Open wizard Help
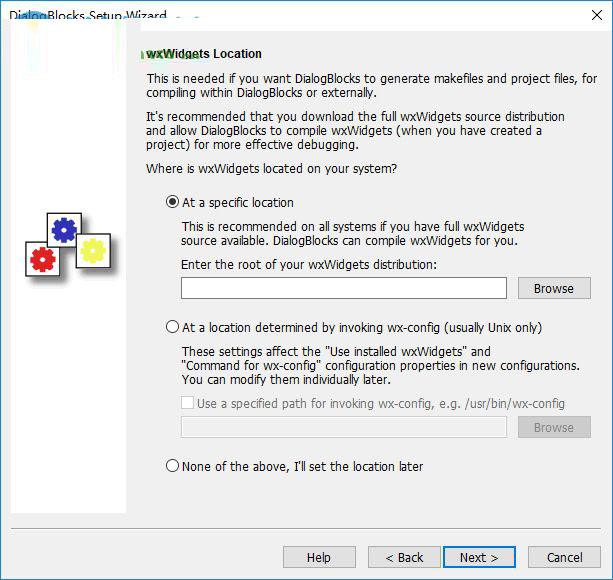Screen dimensions: 613x580 pos(319,557)
